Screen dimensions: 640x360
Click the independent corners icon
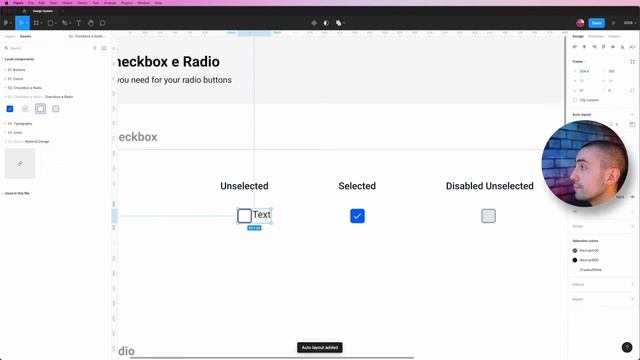point(632,91)
